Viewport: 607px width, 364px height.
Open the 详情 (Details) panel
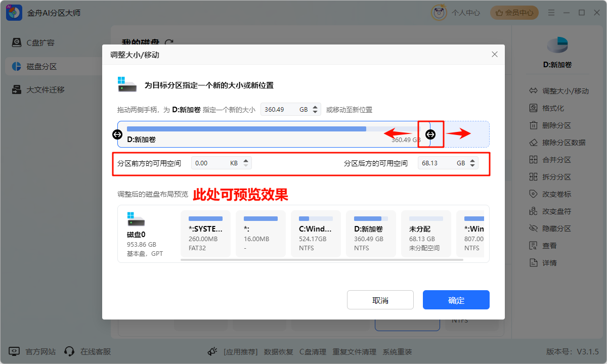pyautogui.click(x=533, y=262)
